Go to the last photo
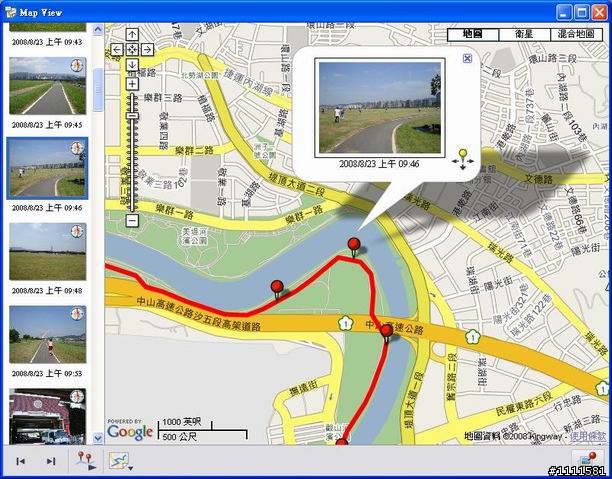 51,461
